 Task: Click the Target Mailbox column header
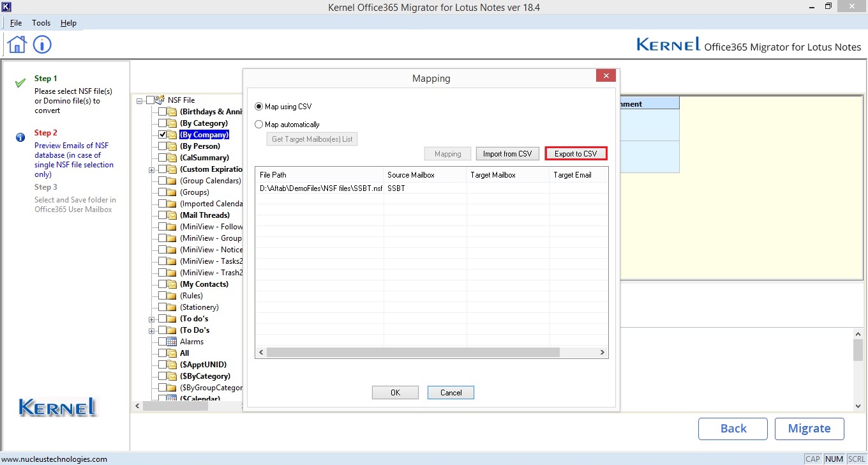(508, 175)
